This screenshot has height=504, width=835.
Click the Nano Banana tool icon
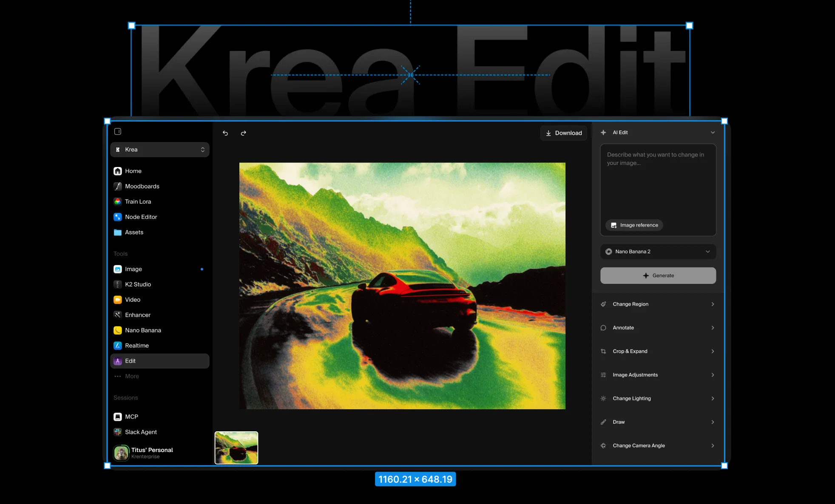click(118, 330)
